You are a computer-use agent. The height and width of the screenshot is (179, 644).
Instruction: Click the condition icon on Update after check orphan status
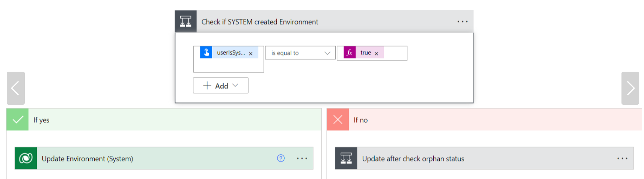(x=346, y=158)
